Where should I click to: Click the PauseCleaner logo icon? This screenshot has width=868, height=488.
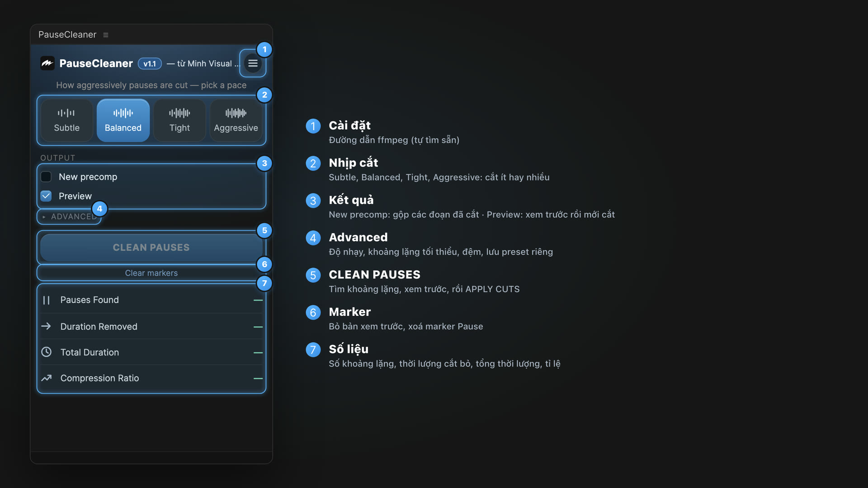[47, 63]
